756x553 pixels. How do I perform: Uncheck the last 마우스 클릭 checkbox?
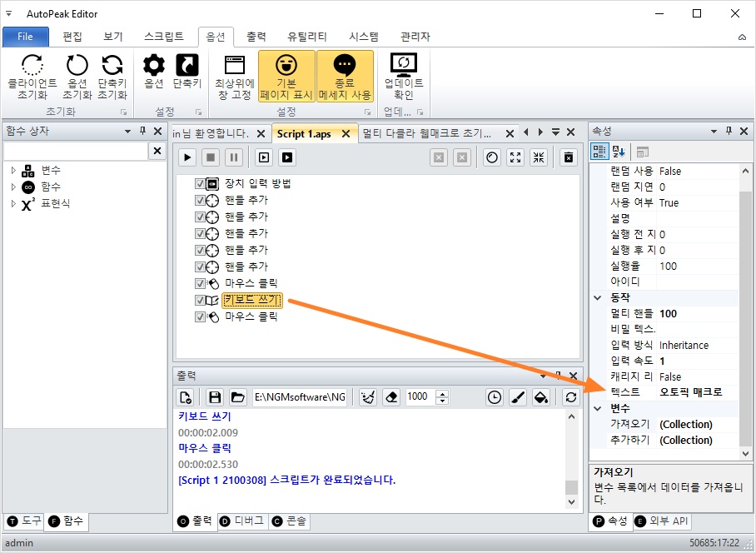tap(200, 316)
